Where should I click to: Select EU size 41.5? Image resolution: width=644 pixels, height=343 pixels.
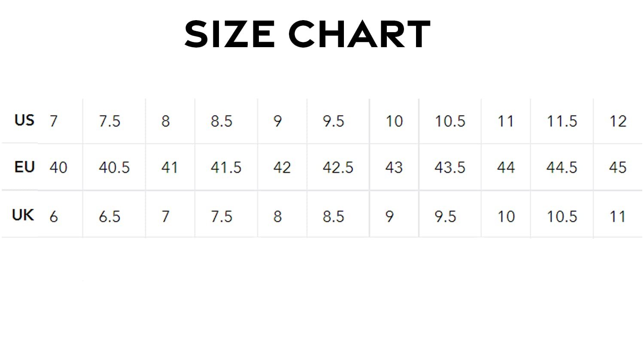(x=226, y=167)
